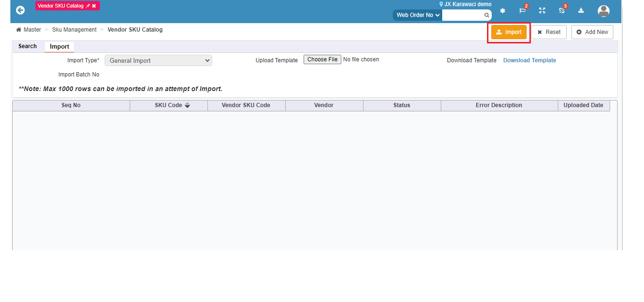Click the Status column header
This screenshot has height=302, width=644.
402,105
